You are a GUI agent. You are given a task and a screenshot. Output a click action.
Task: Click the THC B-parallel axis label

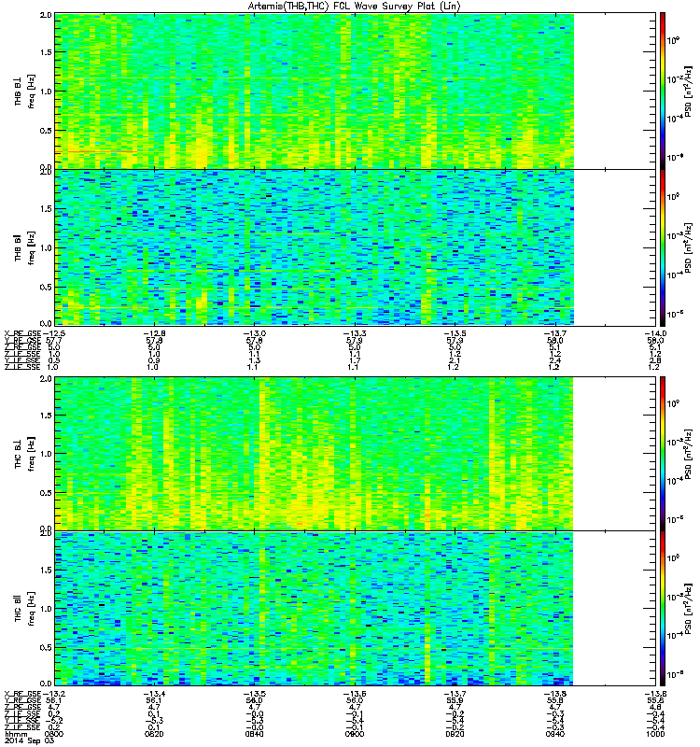(x=18, y=609)
